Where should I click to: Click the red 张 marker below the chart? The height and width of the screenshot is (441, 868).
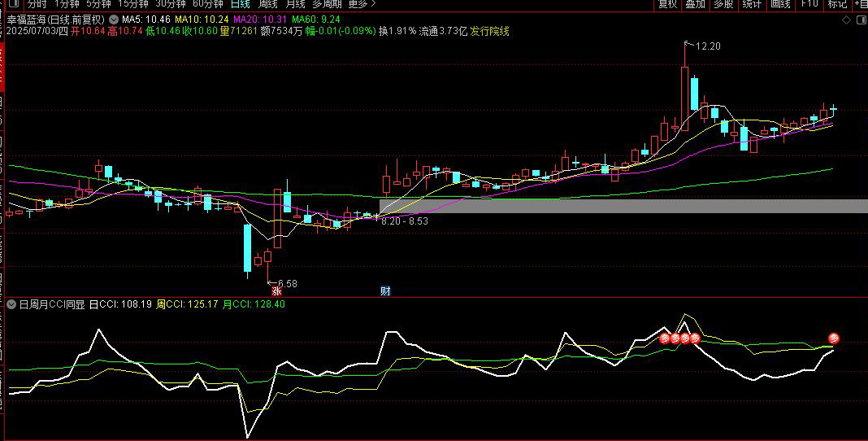[276, 290]
